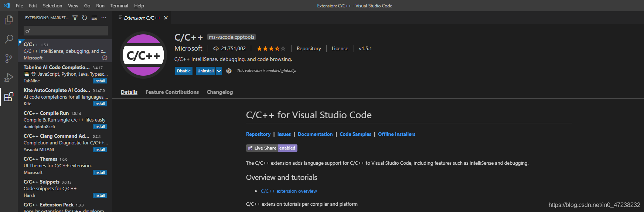Filter extensions with the funnel icon

(75, 18)
